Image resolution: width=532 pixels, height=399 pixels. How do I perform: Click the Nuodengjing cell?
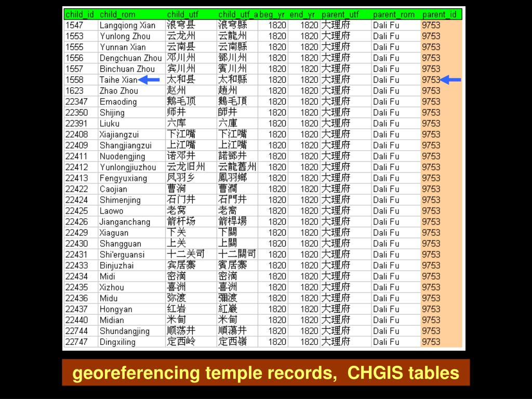pyautogui.click(x=131, y=156)
